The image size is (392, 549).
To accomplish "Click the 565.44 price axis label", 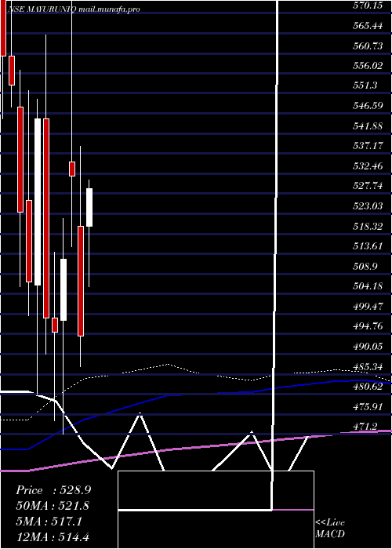I will (368, 25).
